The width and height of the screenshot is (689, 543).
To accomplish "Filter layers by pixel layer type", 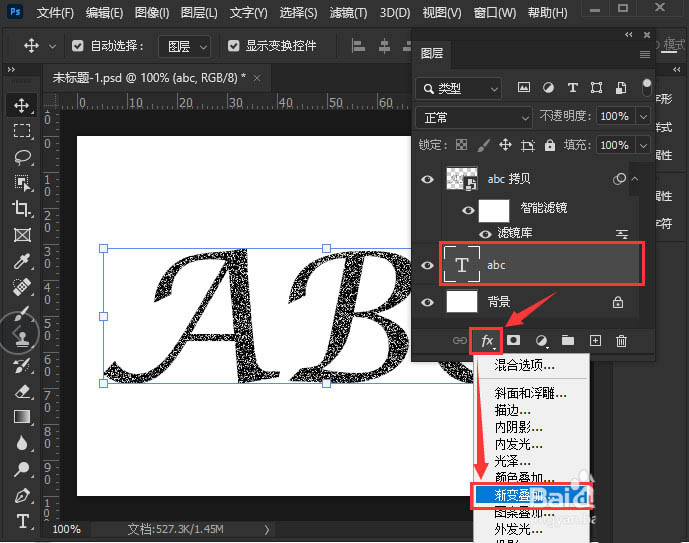I will click(x=523, y=87).
